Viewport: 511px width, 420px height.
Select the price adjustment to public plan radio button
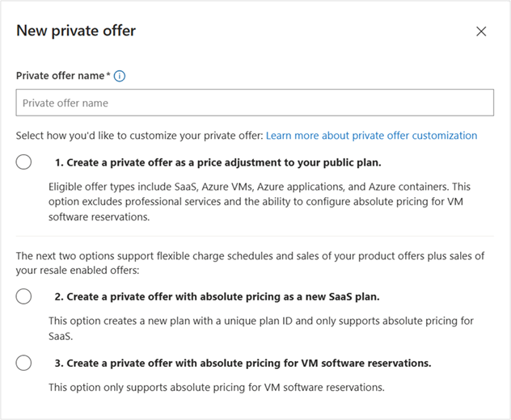pyautogui.click(x=23, y=162)
